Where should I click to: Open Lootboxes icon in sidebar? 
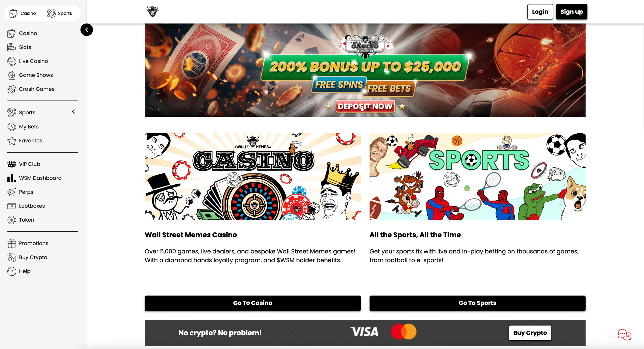click(x=12, y=206)
